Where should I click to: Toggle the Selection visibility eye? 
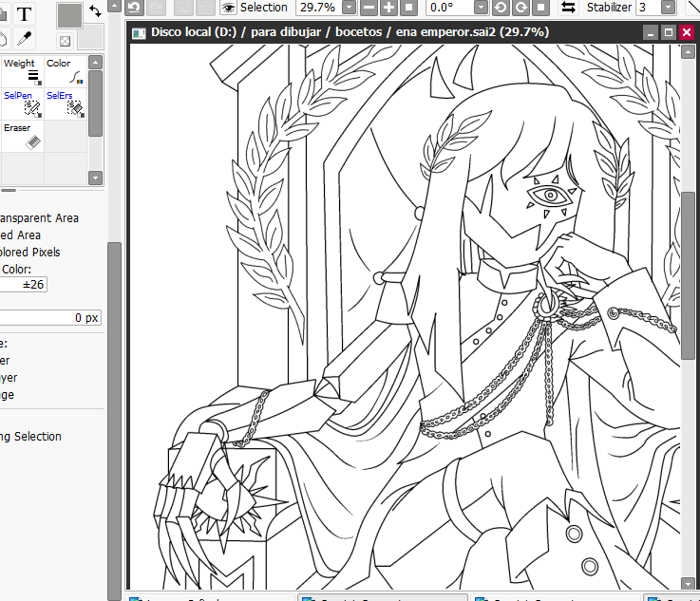pos(228,8)
